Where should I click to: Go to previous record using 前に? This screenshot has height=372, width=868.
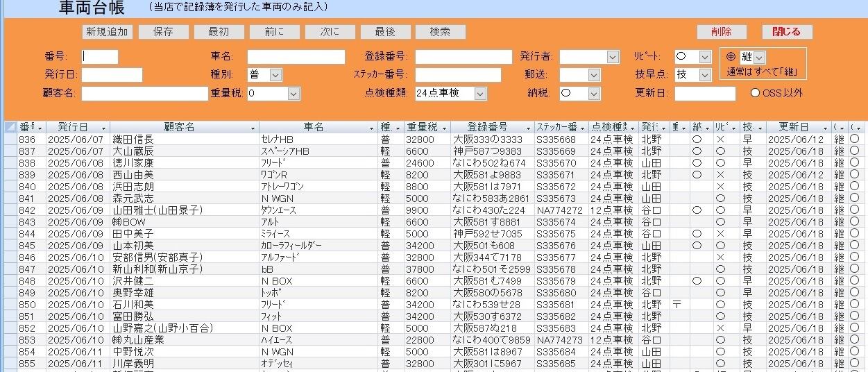[273, 32]
